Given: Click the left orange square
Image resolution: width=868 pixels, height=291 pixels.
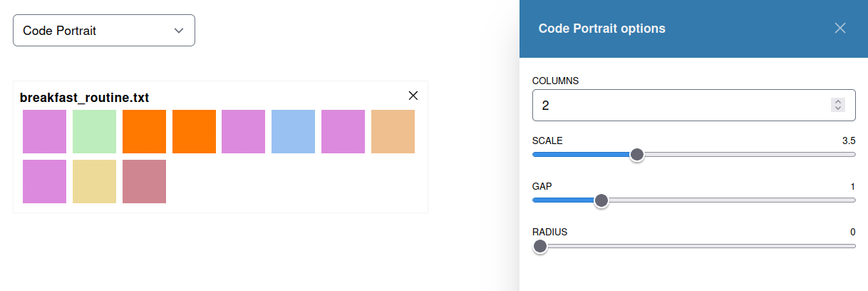Looking at the screenshot, I should coord(144,131).
